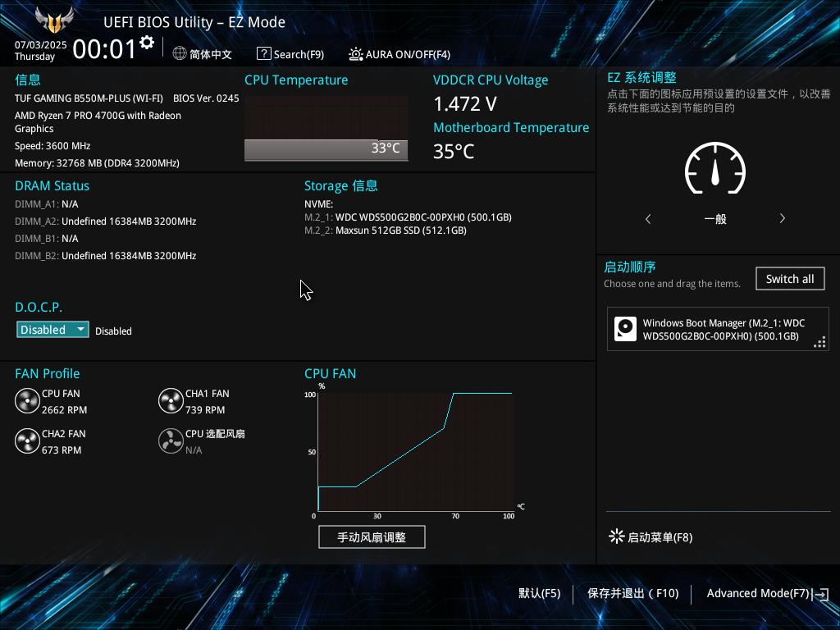Click 保存并退出 (F10) save and exit

click(x=632, y=593)
